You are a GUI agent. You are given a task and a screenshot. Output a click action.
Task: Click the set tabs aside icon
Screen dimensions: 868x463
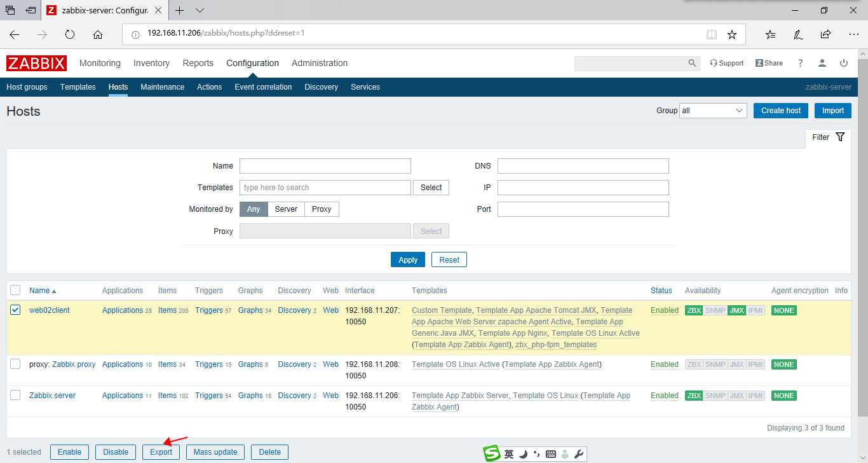[x=30, y=10]
